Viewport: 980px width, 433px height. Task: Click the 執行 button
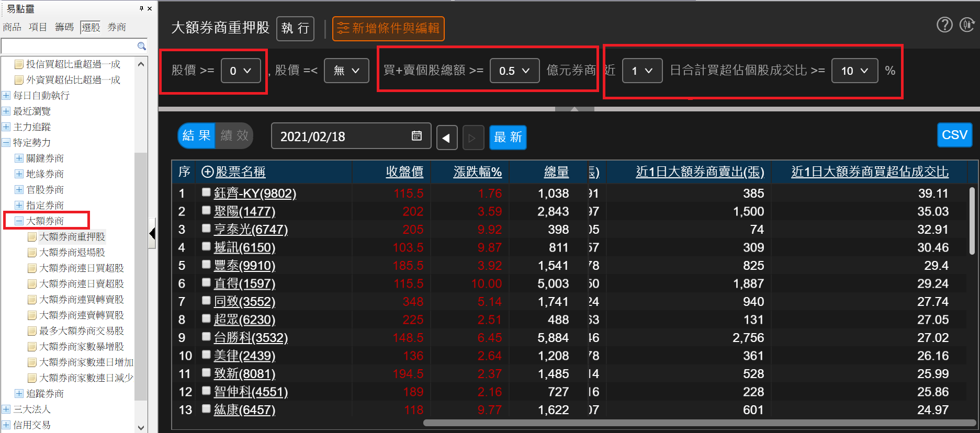tap(295, 28)
